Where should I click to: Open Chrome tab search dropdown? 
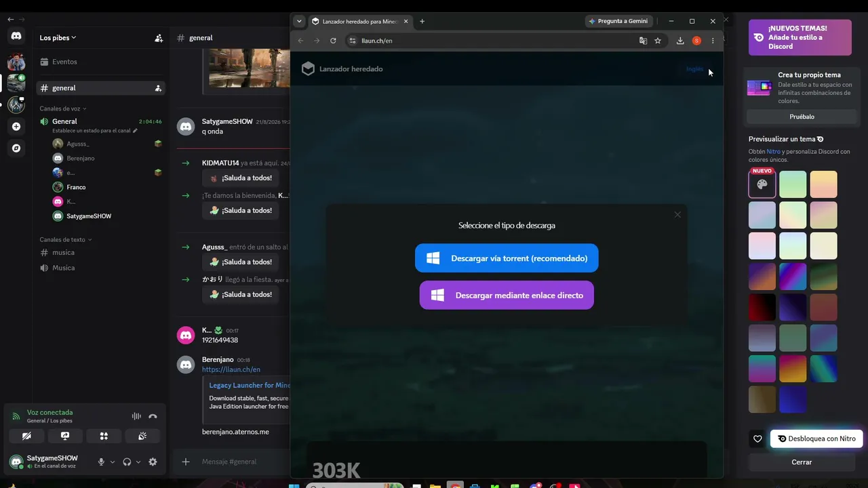[299, 21]
